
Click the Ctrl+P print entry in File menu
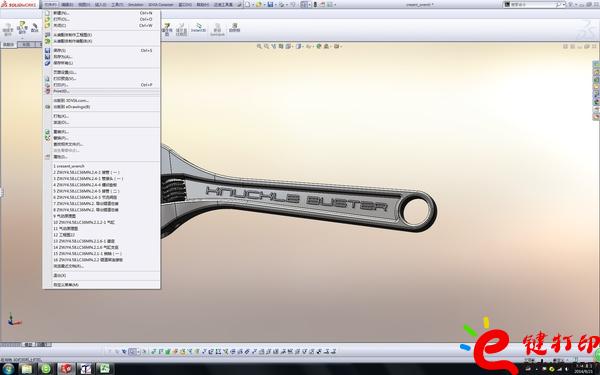tap(101, 85)
